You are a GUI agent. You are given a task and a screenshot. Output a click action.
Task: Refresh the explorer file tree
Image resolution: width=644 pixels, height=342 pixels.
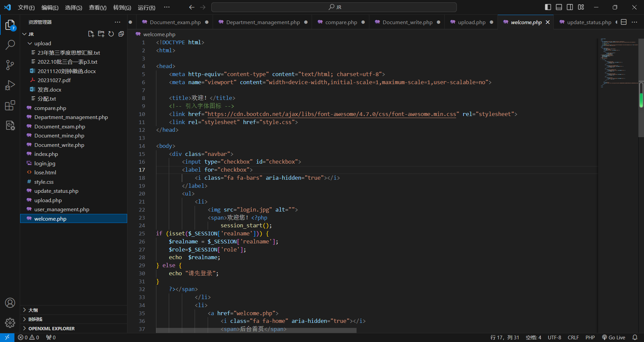[x=111, y=34]
